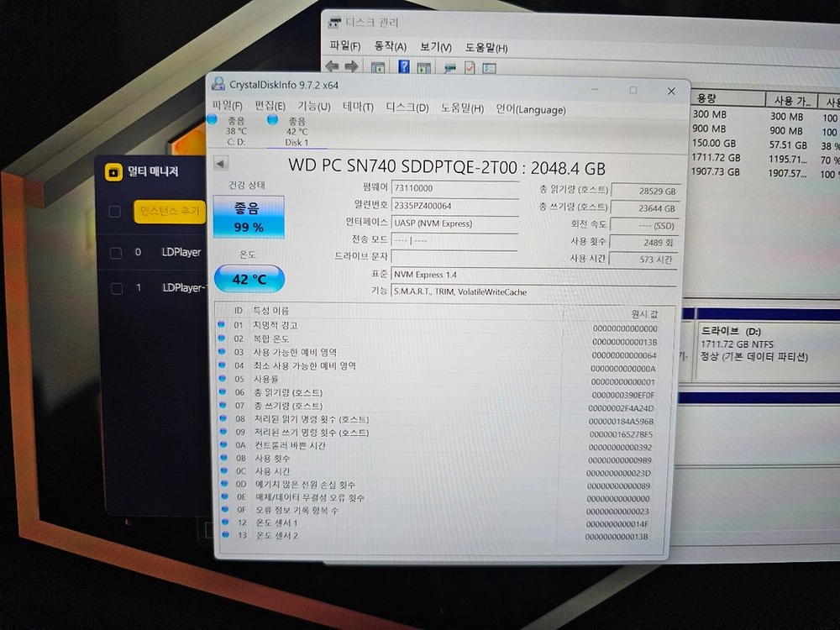Check the box for instance 0 LDPlayer
The image size is (840, 630).
[116, 253]
